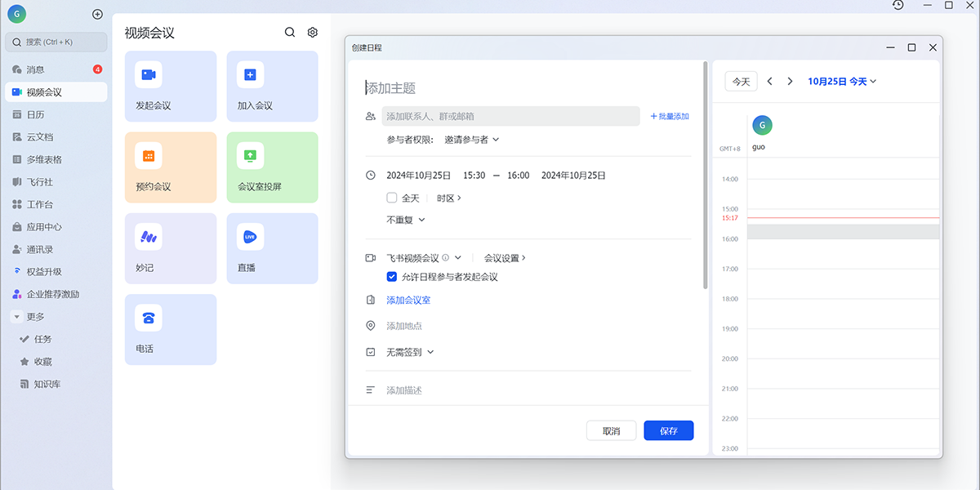980x490 pixels.
Task: Open the 电话 phone icon tile
Action: (149, 318)
